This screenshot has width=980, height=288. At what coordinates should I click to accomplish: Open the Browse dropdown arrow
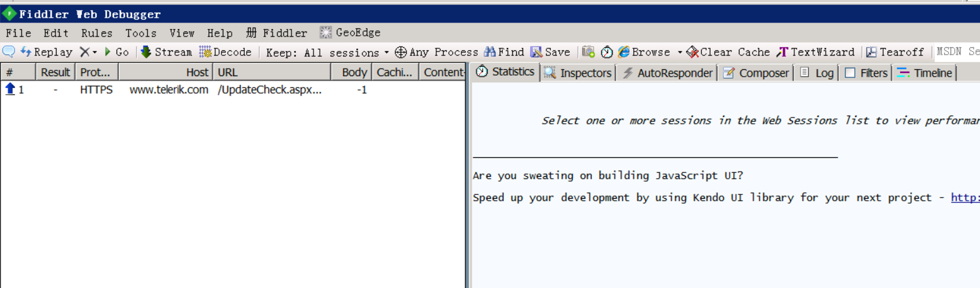[x=680, y=52]
